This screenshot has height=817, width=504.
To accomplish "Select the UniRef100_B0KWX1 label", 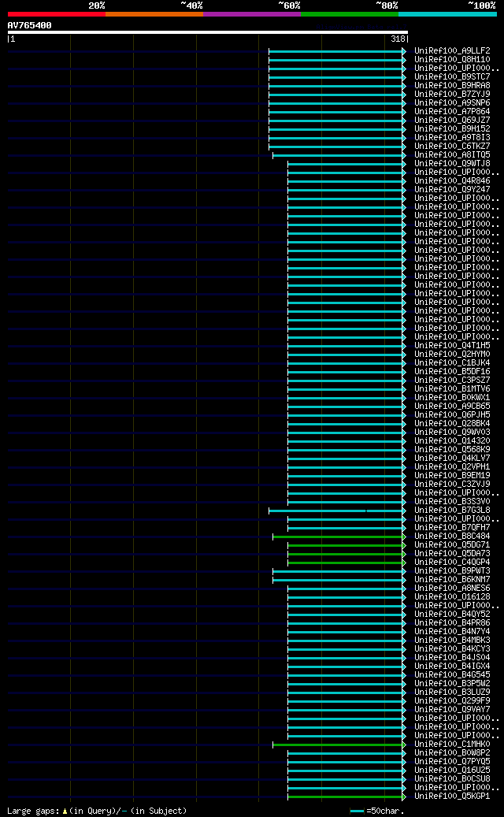I will [x=452, y=398].
